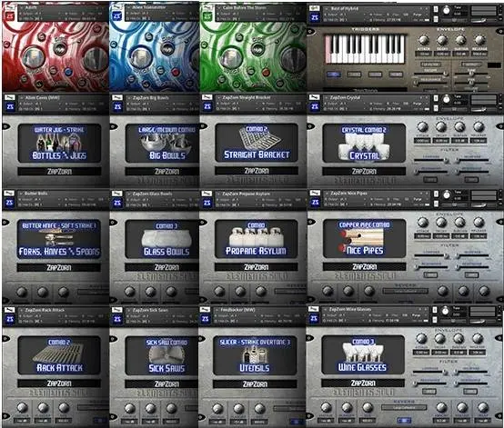Open wrench icon in ZapZorn Sick Saws header

[x=117, y=310]
